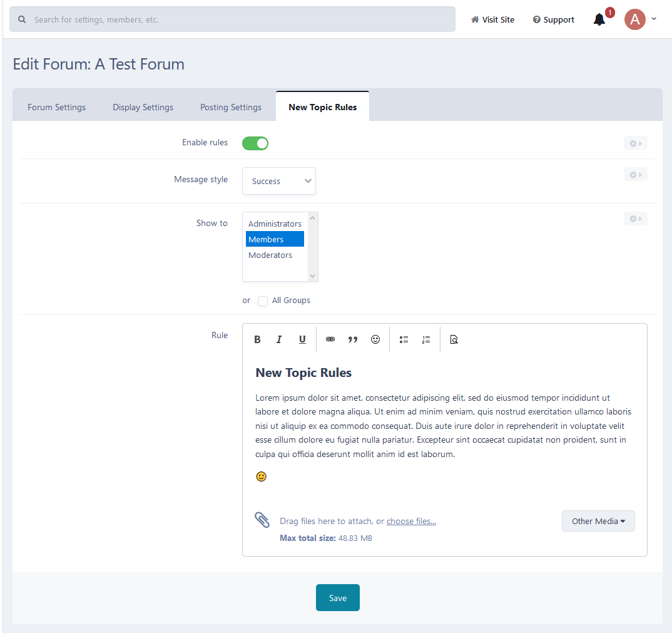Apply italic formatting in the rule editor
Screen dimensions: 672x633
(x=279, y=339)
